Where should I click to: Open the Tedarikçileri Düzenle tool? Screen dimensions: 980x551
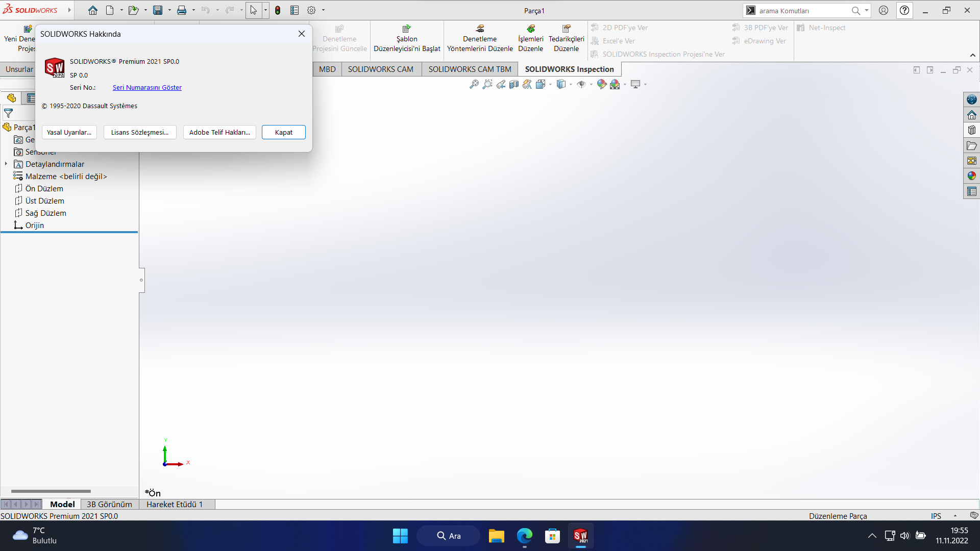coord(566,39)
